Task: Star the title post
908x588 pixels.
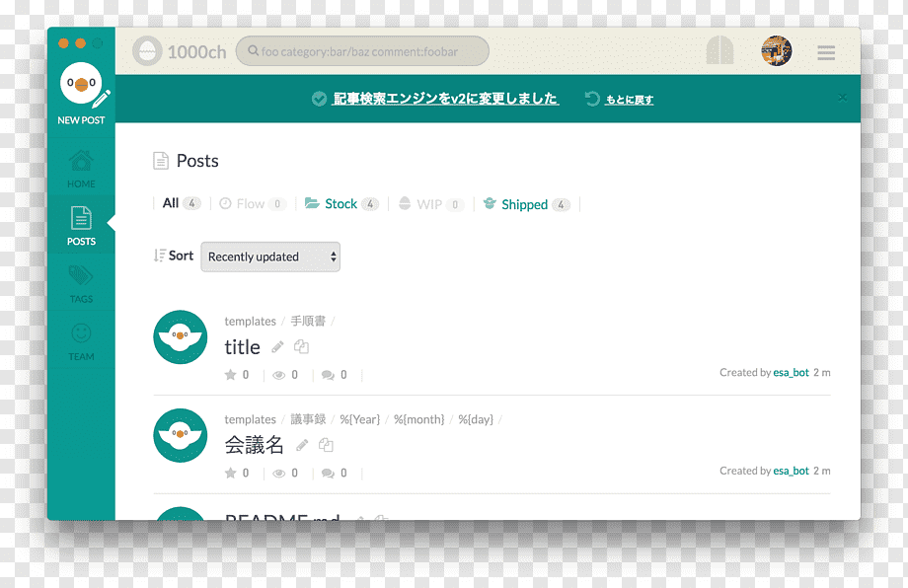Action: (231, 375)
